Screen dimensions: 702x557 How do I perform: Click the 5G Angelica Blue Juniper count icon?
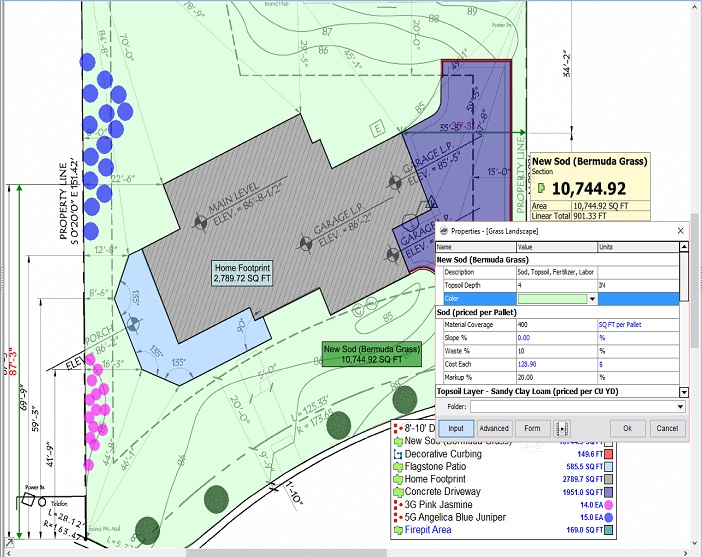click(398, 517)
